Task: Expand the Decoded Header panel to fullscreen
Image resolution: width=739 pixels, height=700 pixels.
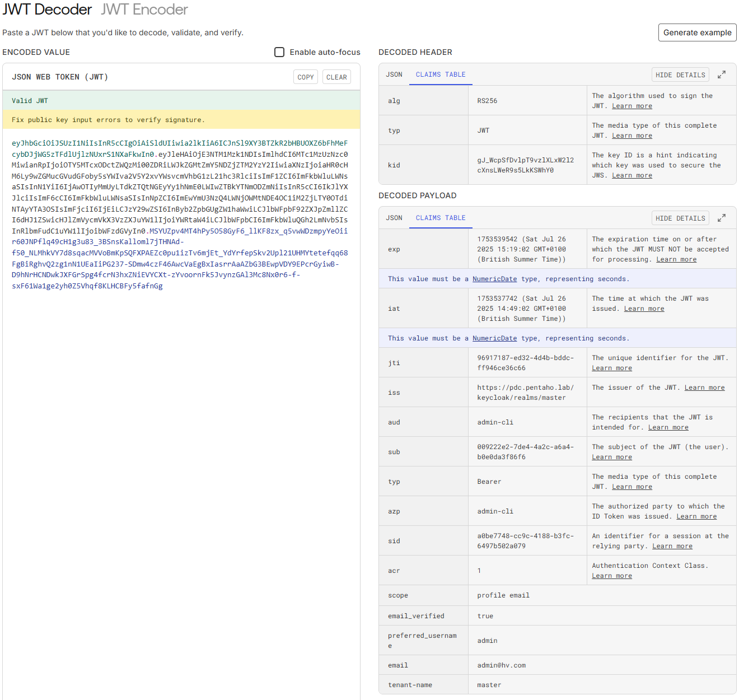Action: point(722,74)
